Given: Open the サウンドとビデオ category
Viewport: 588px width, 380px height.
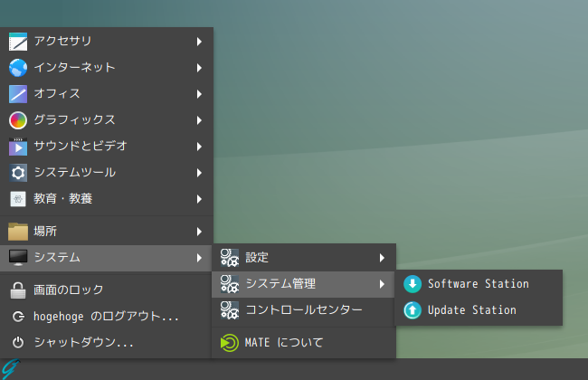Looking at the screenshot, I should click(x=107, y=147).
